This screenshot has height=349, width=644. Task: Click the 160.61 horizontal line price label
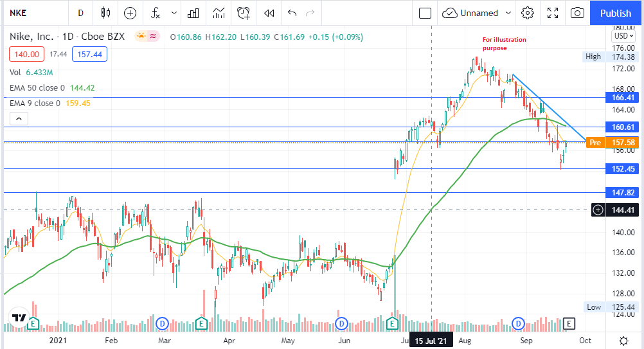tap(623, 127)
